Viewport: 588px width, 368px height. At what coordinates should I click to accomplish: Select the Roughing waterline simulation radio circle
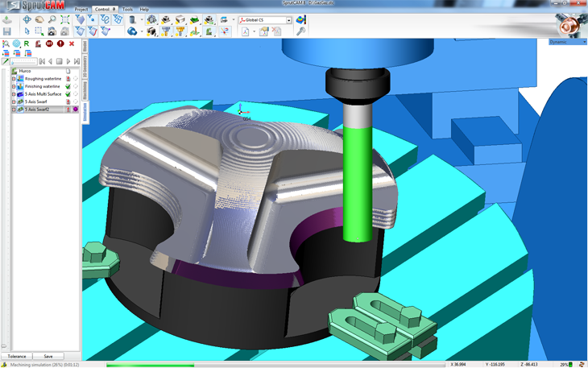(x=76, y=79)
